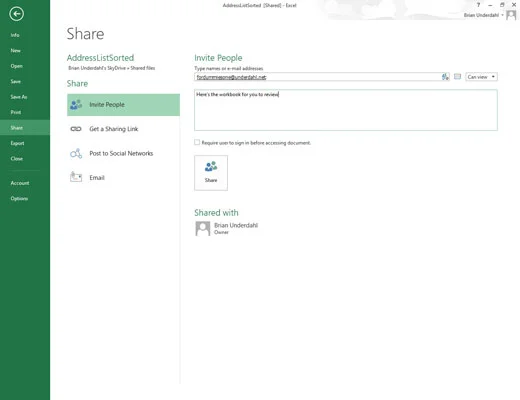The width and height of the screenshot is (520, 400).
Task: Go to Export in the backstage menu
Action: pos(17,143)
